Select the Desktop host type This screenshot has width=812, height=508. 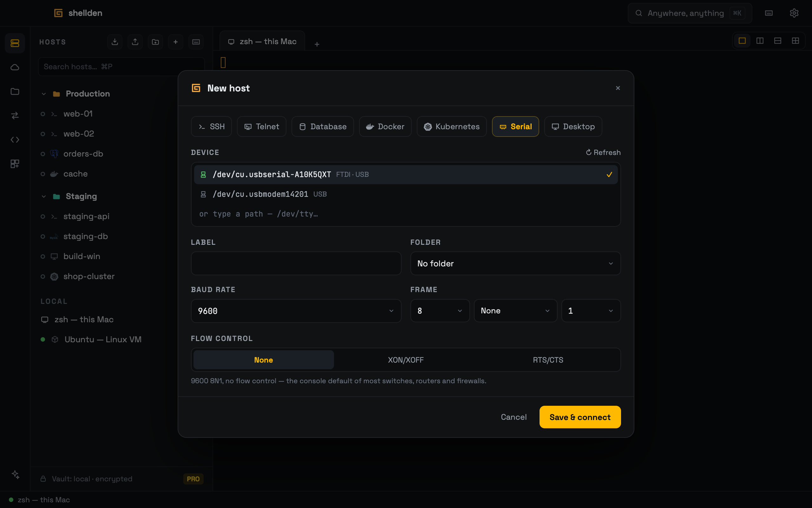point(573,127)
